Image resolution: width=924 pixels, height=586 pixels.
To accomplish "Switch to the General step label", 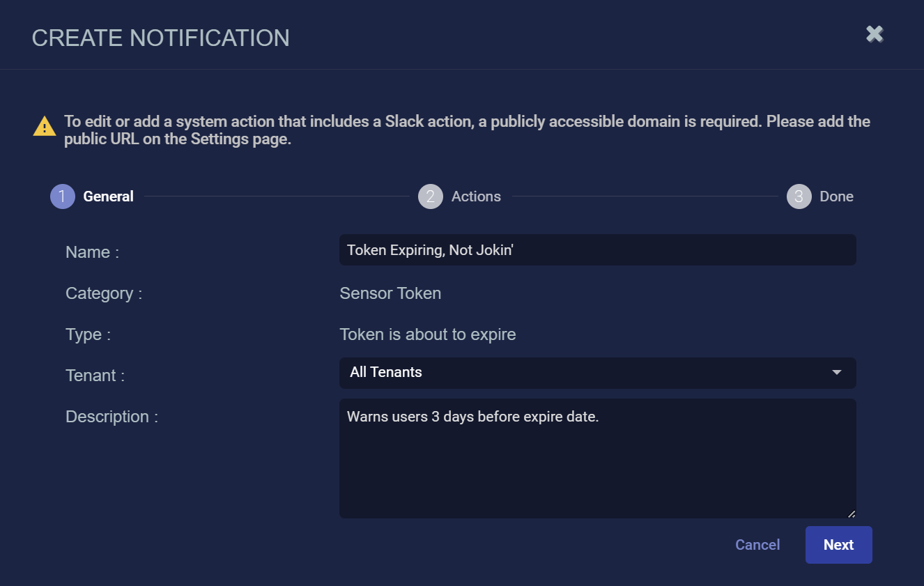I will click(x=108, y=196).
